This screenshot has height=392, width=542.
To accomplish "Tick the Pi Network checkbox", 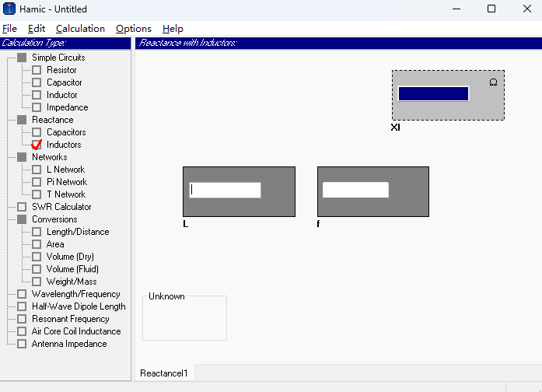I will pos(37,182).
